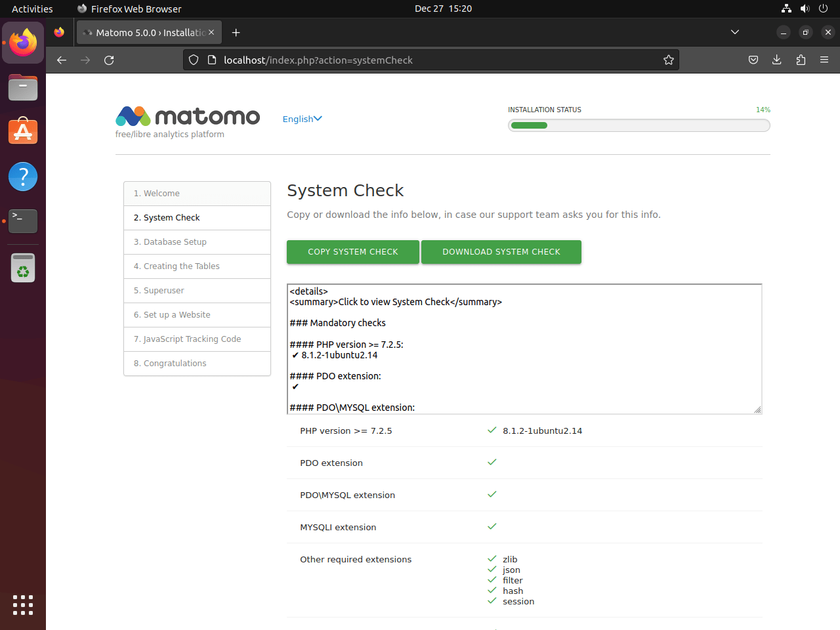This screenshot has width=840, height=630.
Task: Open Ubuntu Software from the dock
Action: (23, 132)
